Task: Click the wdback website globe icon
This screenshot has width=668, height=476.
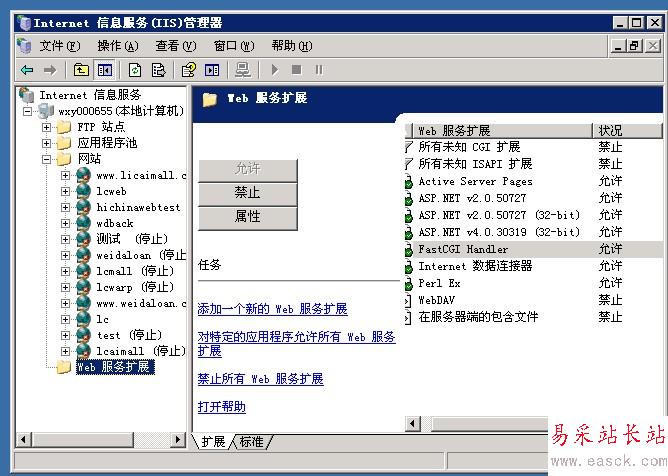Action: point(84,223)
